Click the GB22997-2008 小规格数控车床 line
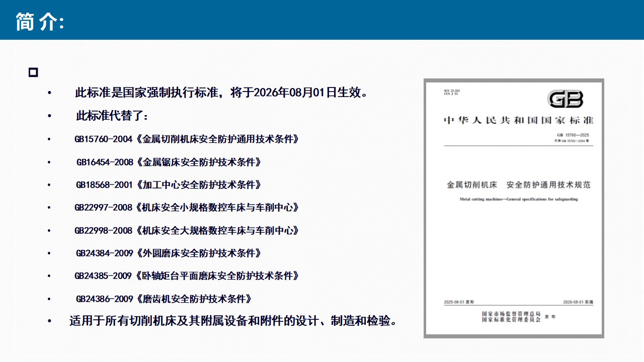This screenshot has width=644, height=362. click(187, 208)
